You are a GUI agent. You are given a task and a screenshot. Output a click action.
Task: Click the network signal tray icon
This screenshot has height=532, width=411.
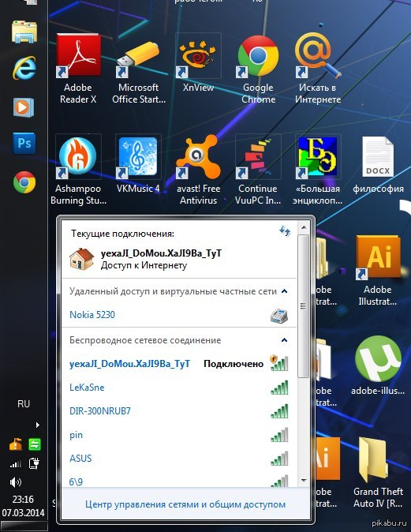(x=15, y=463)
